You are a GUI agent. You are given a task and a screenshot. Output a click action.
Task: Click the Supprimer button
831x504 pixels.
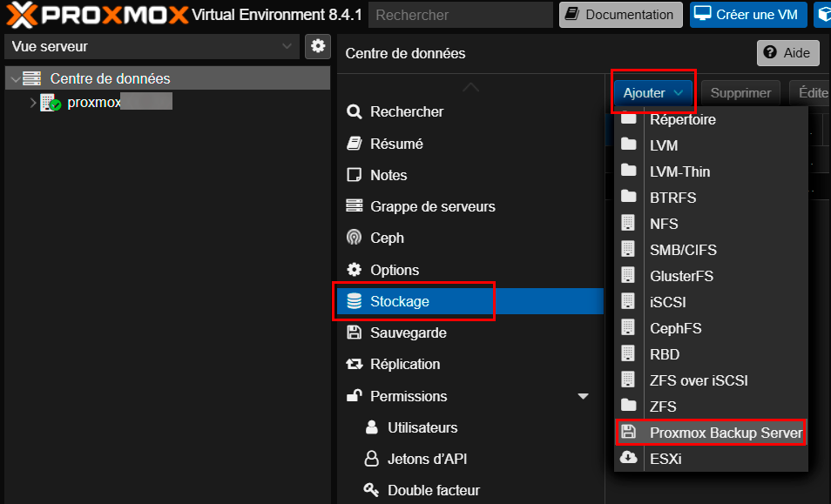coord(740,93)
